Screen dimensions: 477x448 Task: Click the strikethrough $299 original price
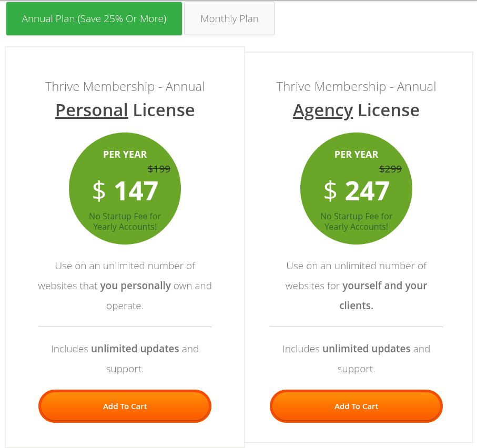tap(390, 169)
